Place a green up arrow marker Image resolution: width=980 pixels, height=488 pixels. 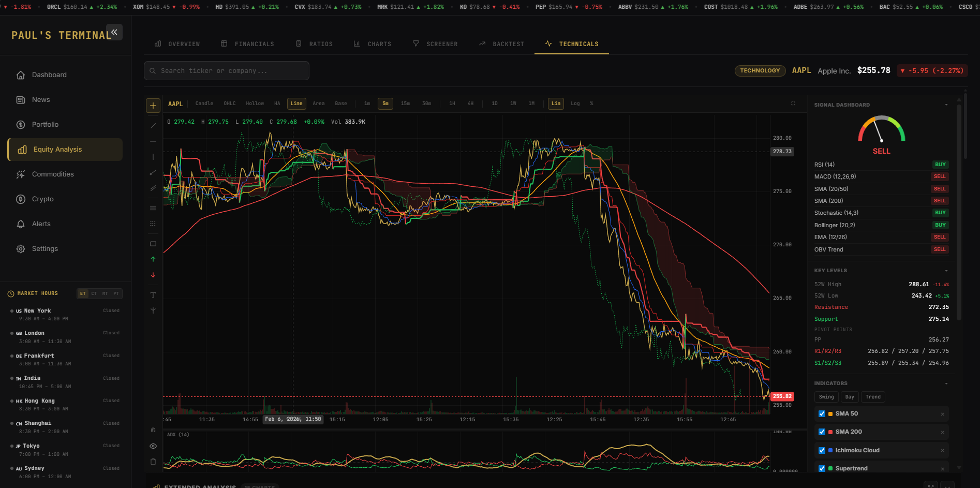point(153,259)
